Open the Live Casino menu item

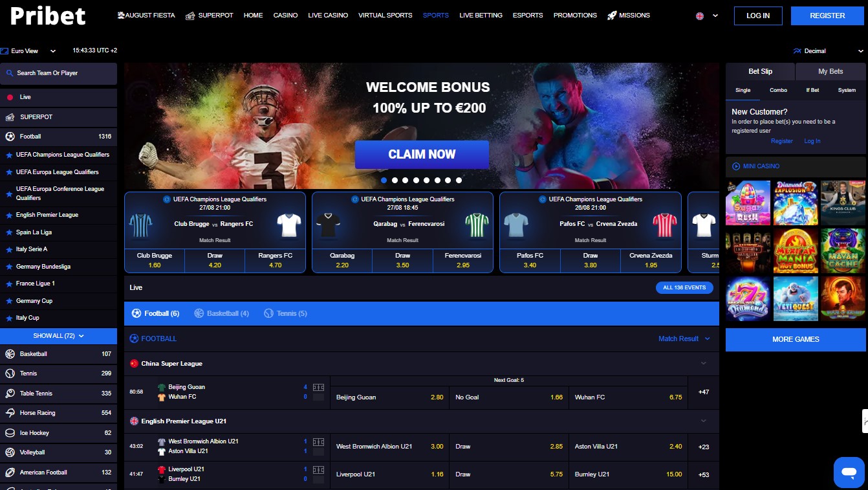click(x=328, y=16)
